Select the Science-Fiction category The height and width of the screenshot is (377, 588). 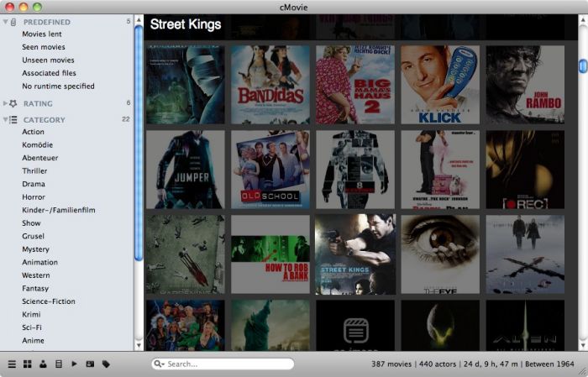(x=49, y=301)
